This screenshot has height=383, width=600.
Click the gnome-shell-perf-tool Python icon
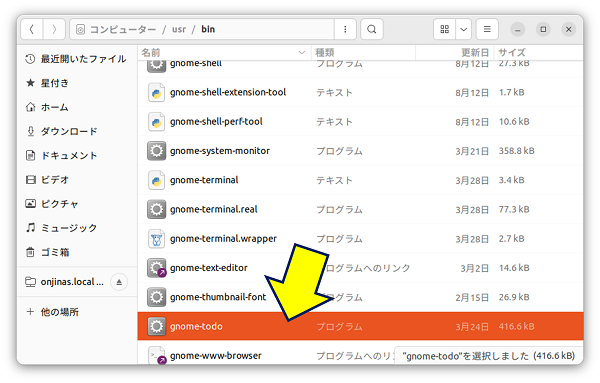[x=156, y=122]
